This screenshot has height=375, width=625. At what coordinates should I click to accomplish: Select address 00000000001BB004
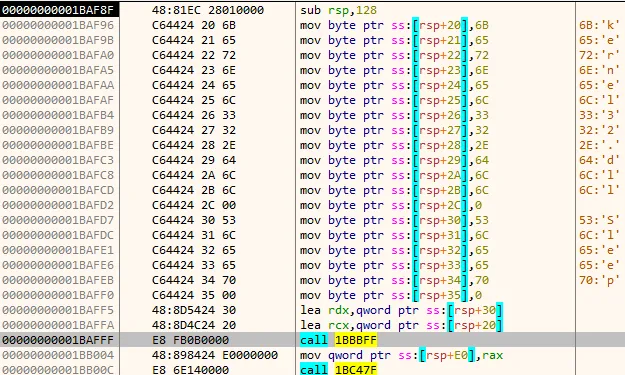pyautogui.click(x=58, y=355)
